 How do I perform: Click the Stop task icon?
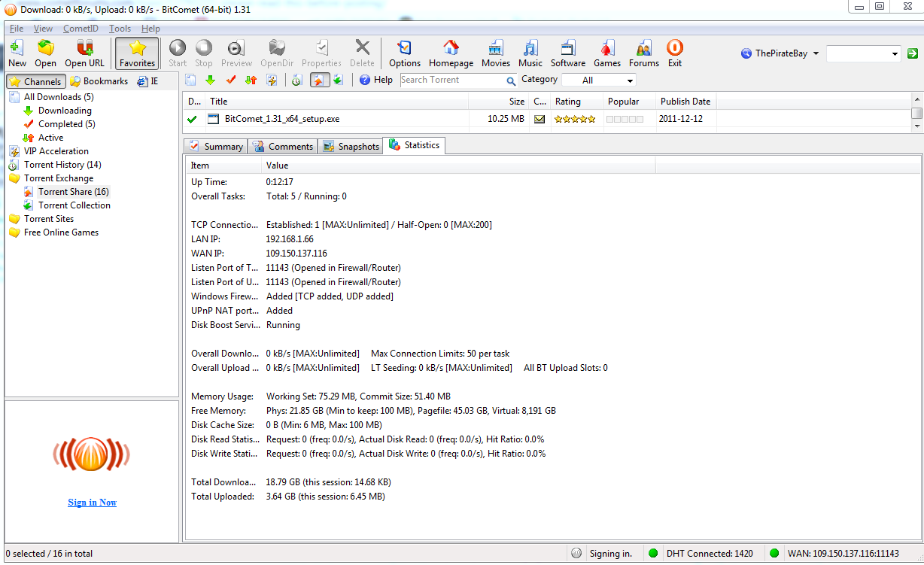pyautogui.click(x=204, y=53)
